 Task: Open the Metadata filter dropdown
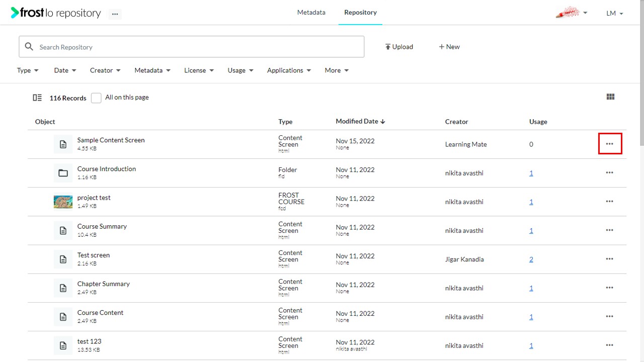pos(152,70)
